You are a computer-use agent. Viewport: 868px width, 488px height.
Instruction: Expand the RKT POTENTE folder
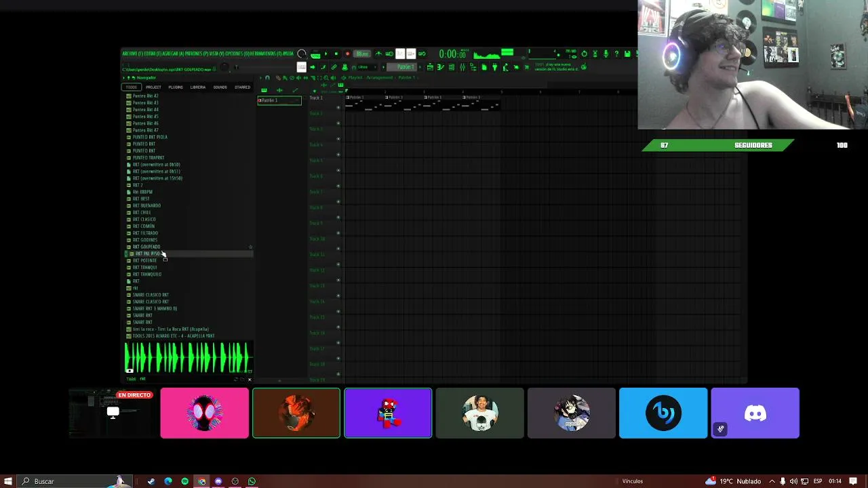pos(144,260)
